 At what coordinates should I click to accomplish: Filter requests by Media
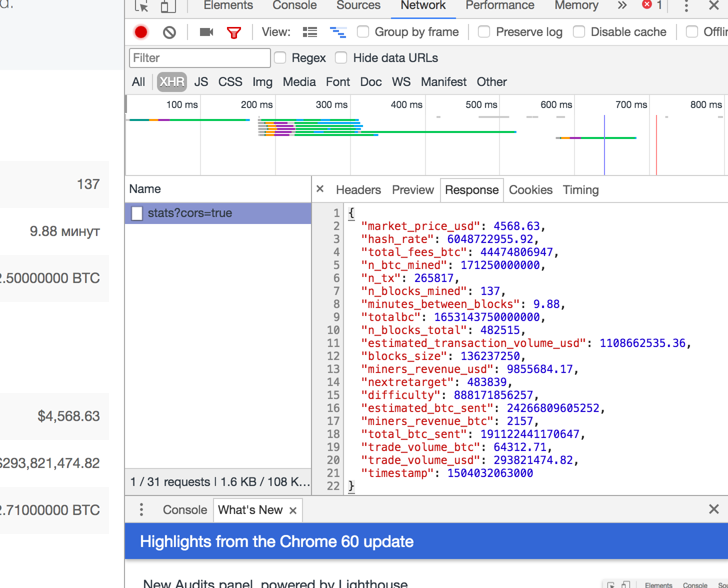click(x=299, y=82)
